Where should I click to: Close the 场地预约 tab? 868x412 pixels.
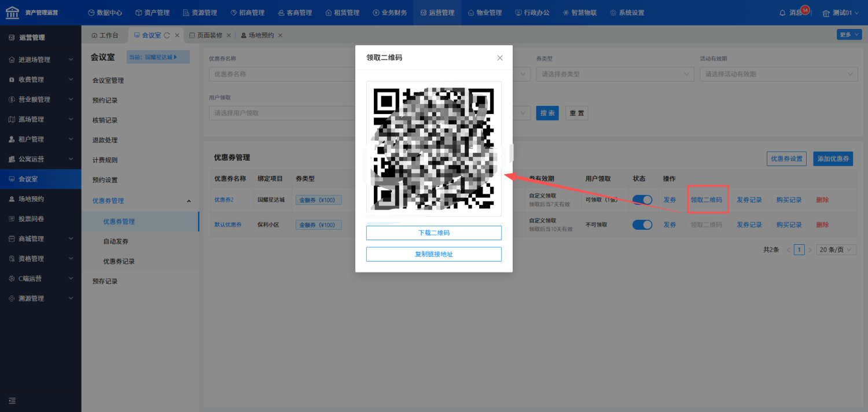[x=280, y=35]
